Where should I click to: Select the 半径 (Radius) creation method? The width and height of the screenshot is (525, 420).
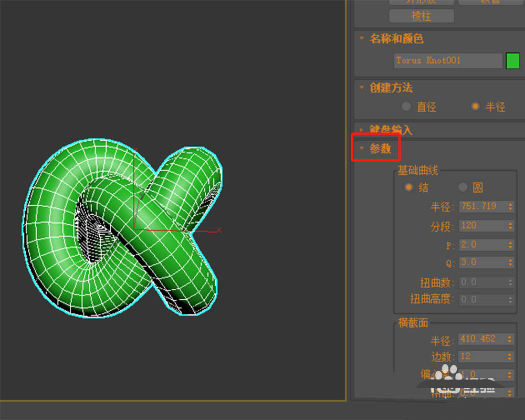tap(475, 107)
